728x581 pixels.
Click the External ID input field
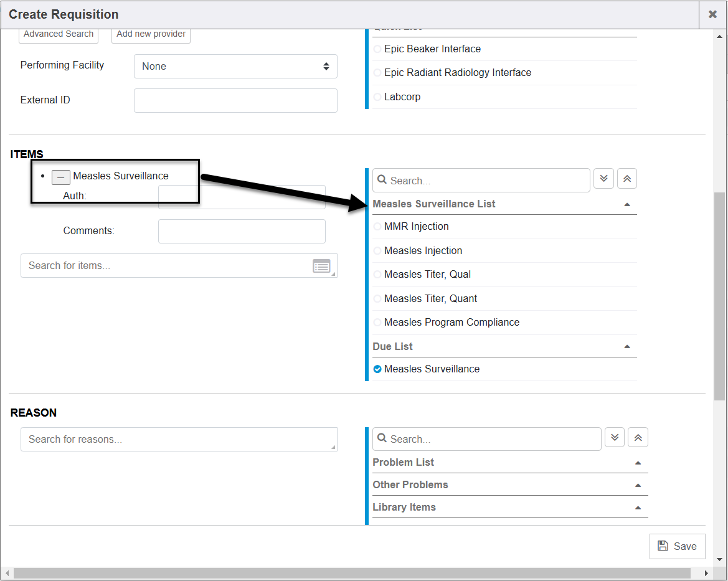pos(235,100)
